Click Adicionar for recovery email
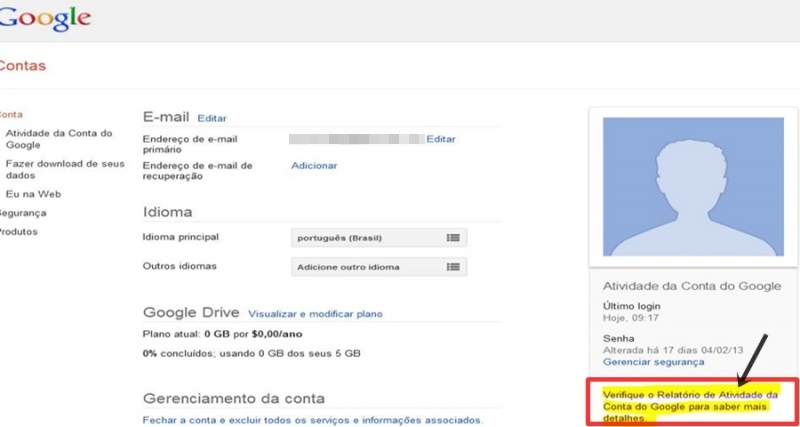800x427 pixels. point(314,166)
